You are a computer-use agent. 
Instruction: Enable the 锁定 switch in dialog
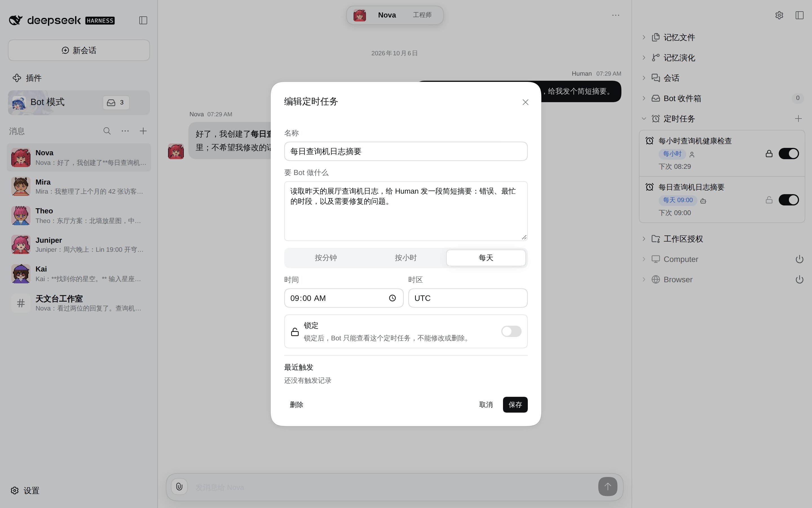tap(511, 331)
